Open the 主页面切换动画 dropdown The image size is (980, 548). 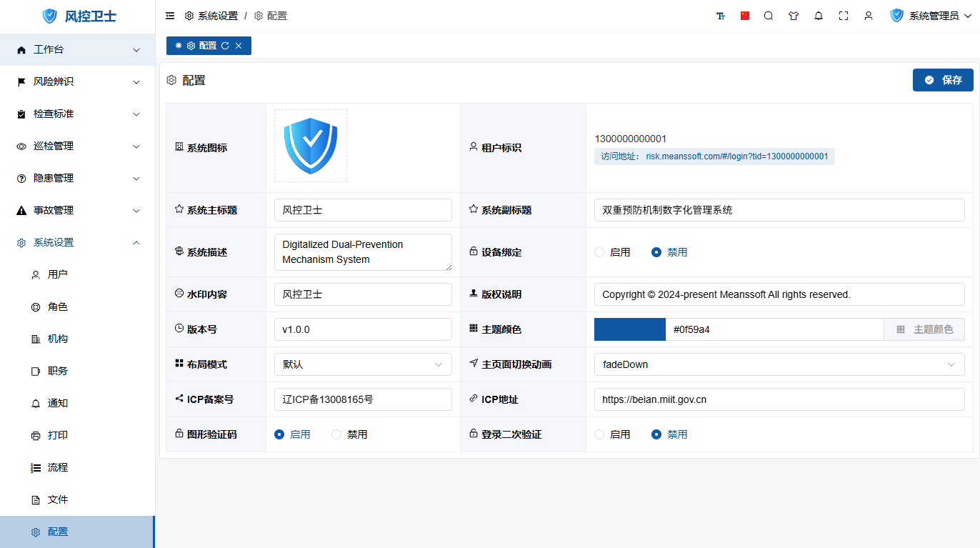[779, 364]
